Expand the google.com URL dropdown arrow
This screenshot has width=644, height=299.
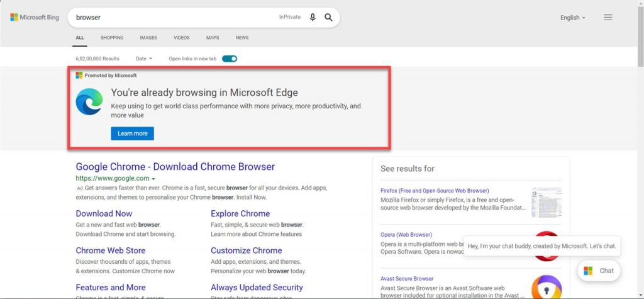pyautogui.click(x=153, y=179)
